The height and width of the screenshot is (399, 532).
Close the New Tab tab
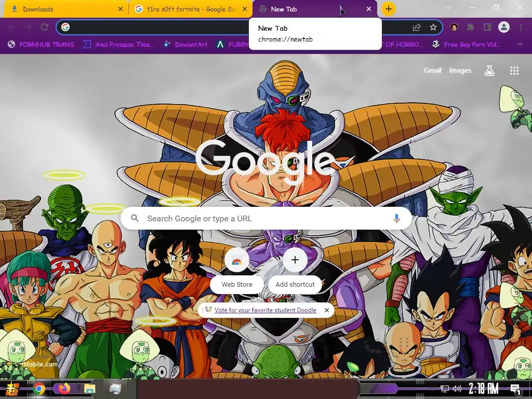pyautogui.click(x=369, y=9)
